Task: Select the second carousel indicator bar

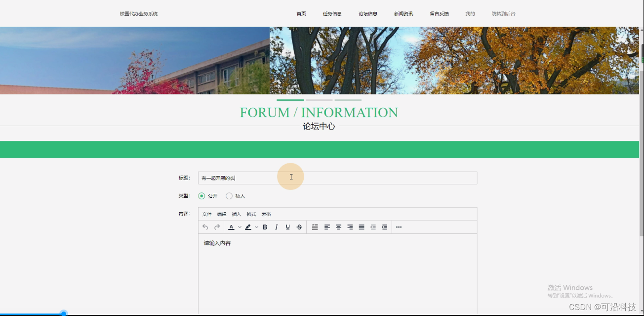Action: click(x=319, y=100)
